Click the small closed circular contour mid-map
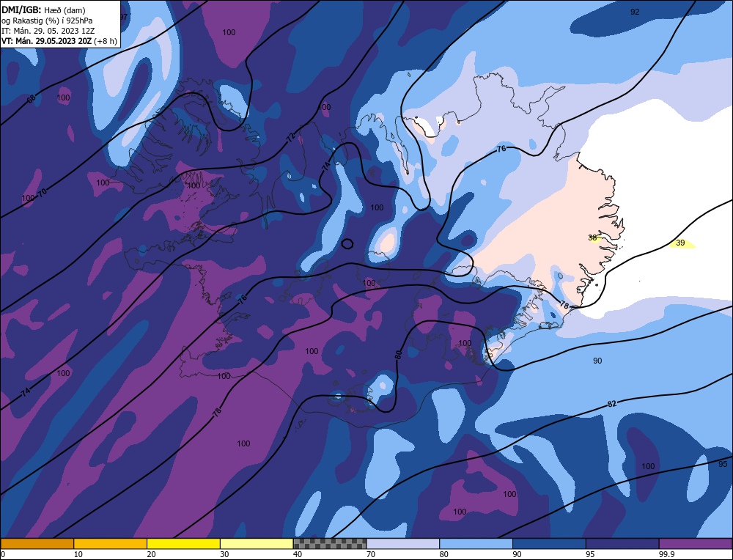 [347, 243]
